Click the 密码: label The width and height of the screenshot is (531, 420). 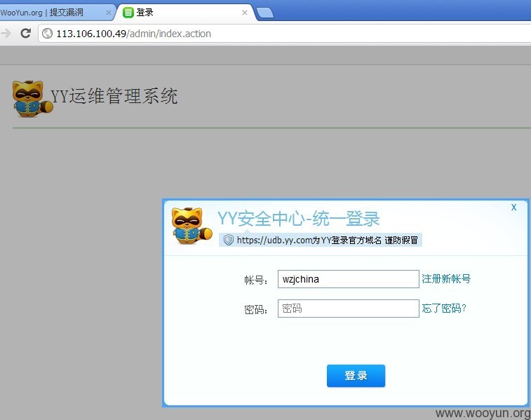[256, 309]
